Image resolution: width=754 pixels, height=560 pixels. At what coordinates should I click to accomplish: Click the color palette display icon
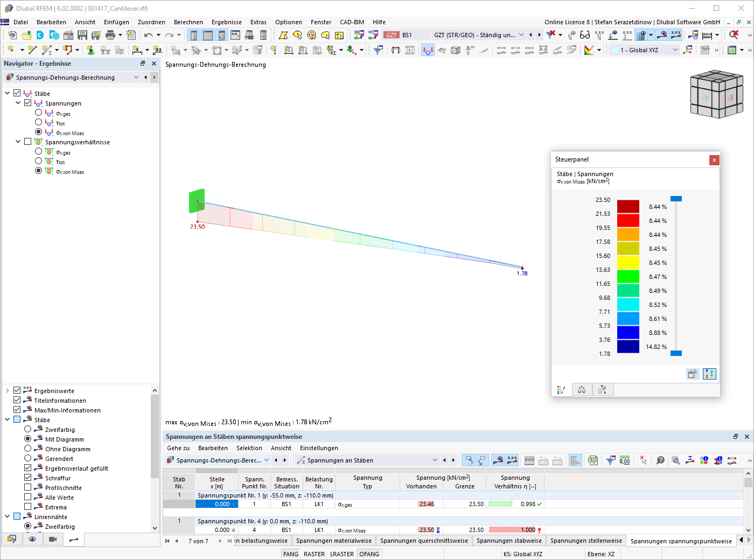pyautogui.click(x=589, y=50)
